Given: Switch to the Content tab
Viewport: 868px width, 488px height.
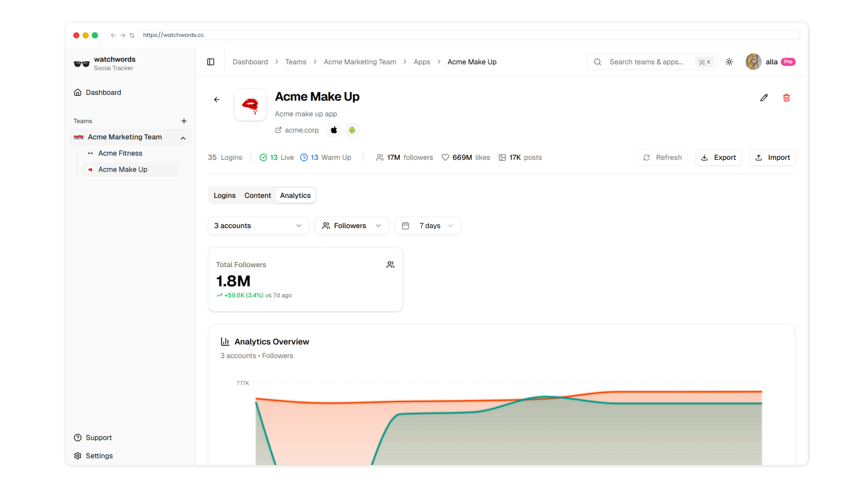Looking at the screenshot, I should (258, 195).
